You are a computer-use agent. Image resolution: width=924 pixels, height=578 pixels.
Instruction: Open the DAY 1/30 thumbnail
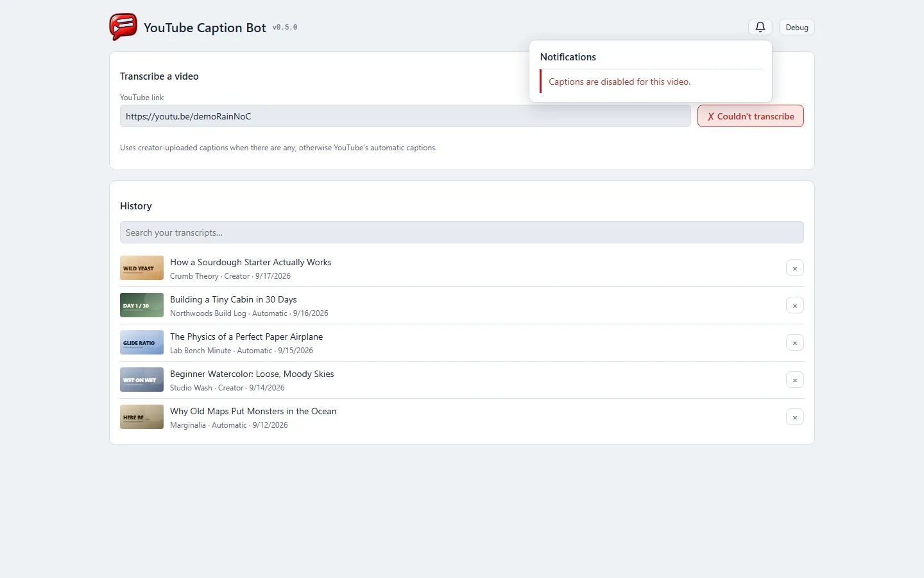pyautogui.click(x=142, y=305)
